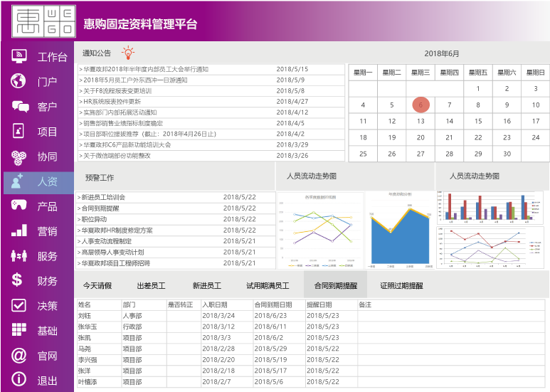Click the 官网 at-sign icon
This screenshot has width=550, height=392.
[19, 355]
